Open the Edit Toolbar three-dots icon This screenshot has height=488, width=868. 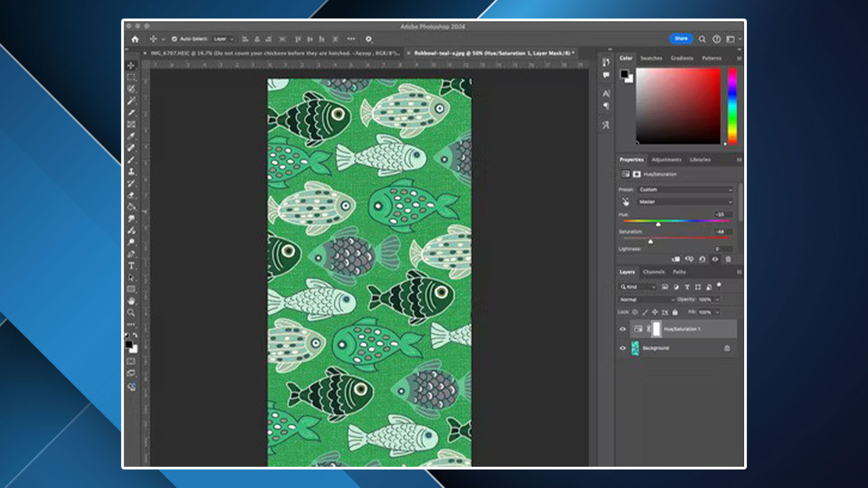click(x=131, y=324)
